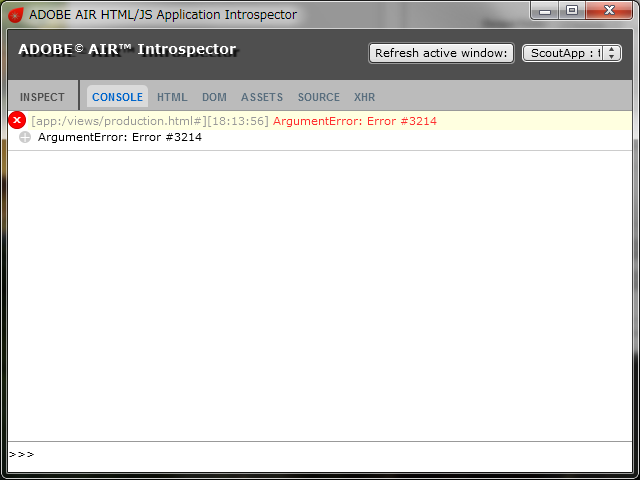Close the Introspector window
This screenshot has height=480, width=640.
coord(609,11)
